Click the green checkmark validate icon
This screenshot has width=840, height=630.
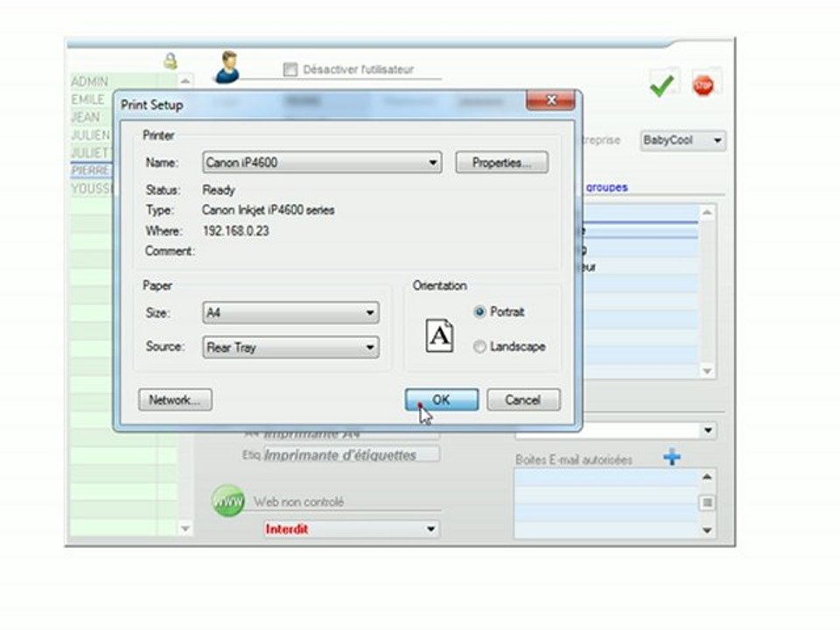pos(662,85)
